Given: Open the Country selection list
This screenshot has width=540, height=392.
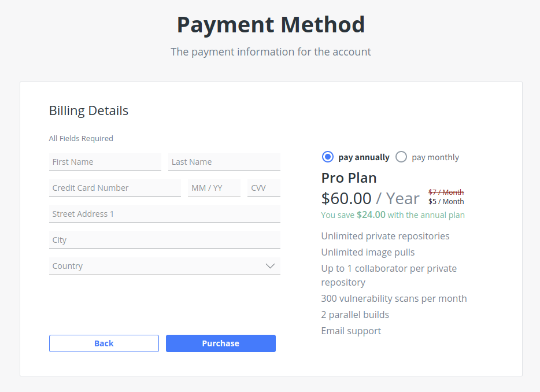Looking at the screenshot, I should tap(164, 265).
